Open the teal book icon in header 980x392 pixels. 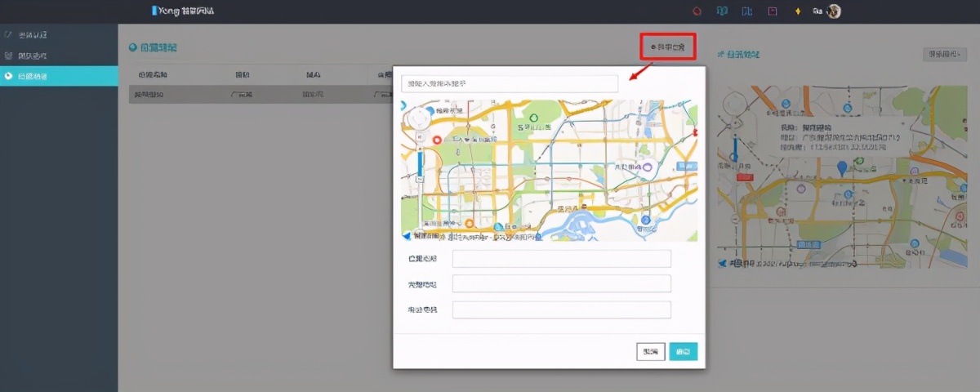721,11
